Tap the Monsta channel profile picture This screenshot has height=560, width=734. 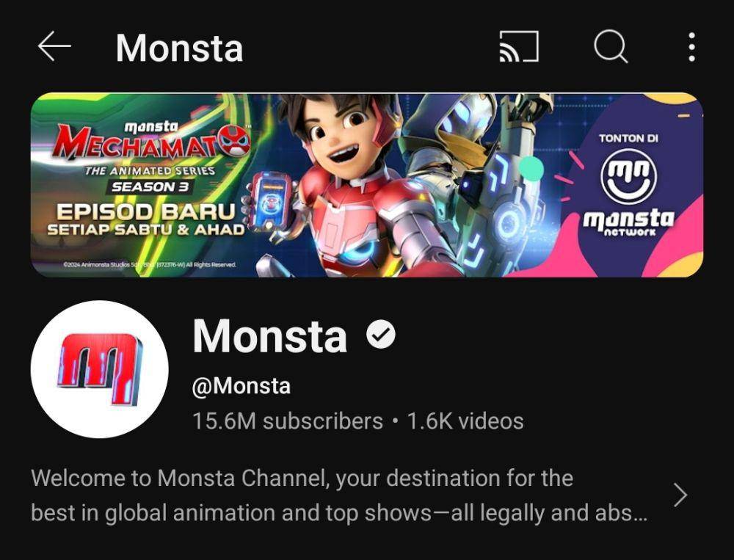click(x=100, y=369)
